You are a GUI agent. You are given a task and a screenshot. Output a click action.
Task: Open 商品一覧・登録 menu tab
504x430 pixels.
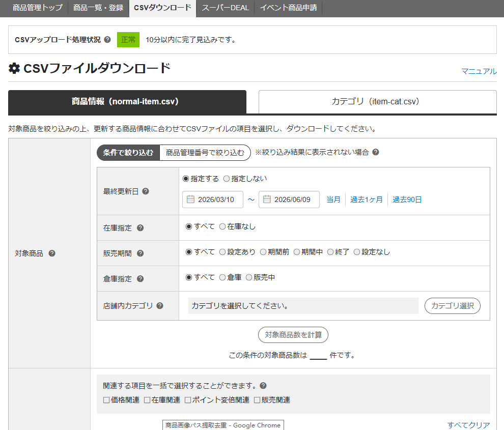click(98, 8)
